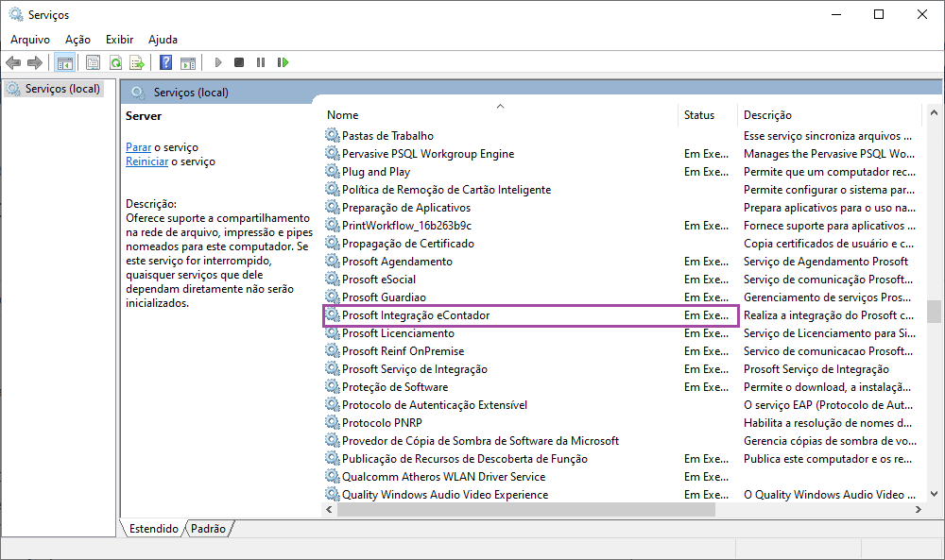Viewport: 945px width, 560px height.
Task: Click gear icon beside Plug and Play
Action: pyautogui.click(x=332, y=172)
